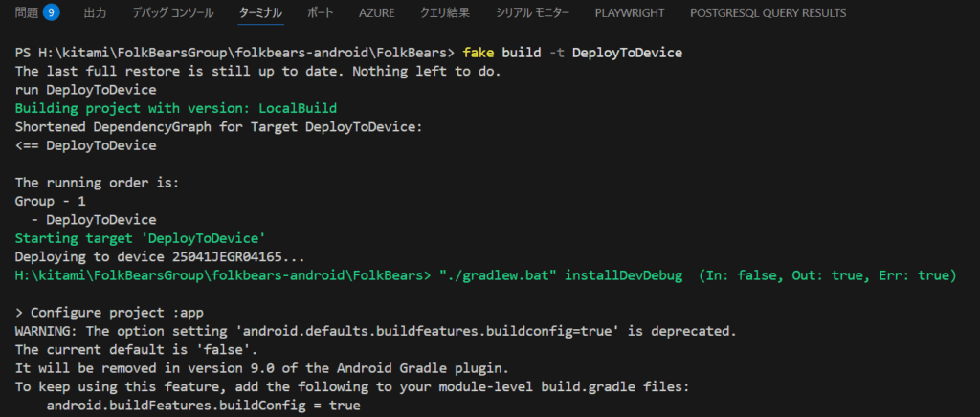Open the シリアル モニター tab
The width and height of the screenshot is (980, 417).
tap(533, 13)
